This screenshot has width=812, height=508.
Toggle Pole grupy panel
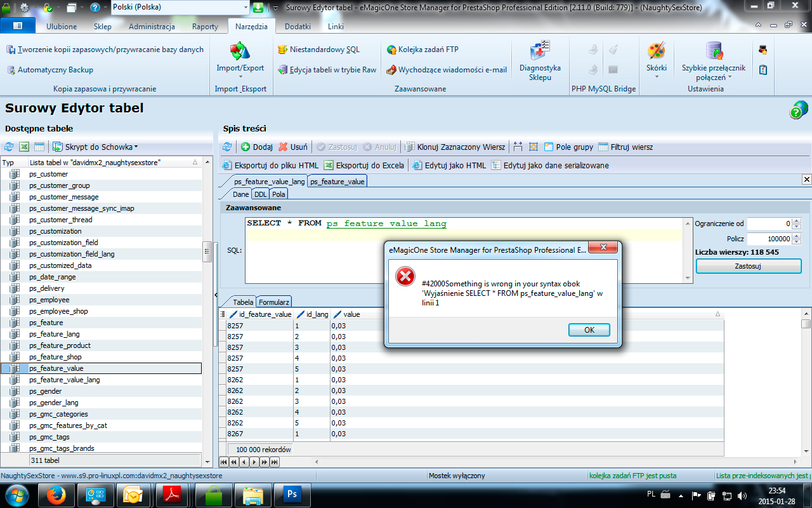tap(568, 147)
